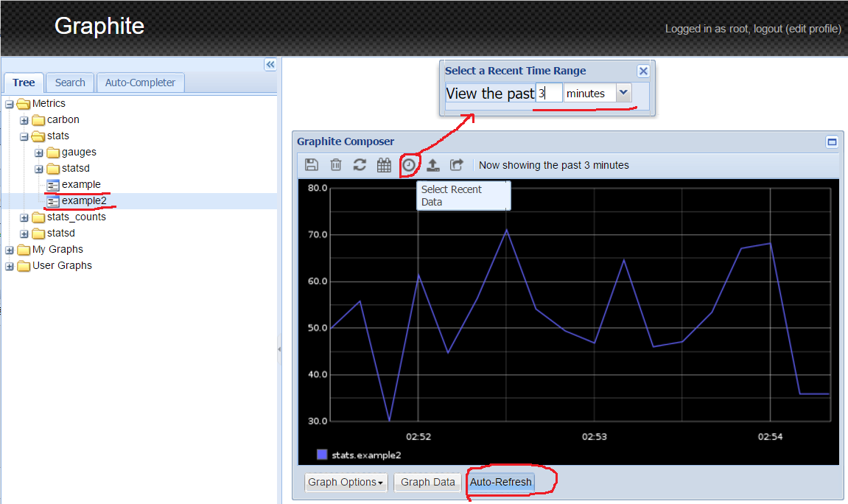Open the calendar date range selector
Image resolution: width=848 pixels, height=504 pixels.
[x=384, y=165]
